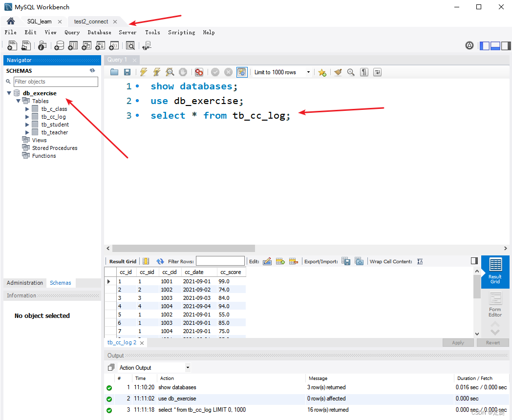Create a new SQL tab for queries
This screenshot has width=512, height=420.
point(12,45)
